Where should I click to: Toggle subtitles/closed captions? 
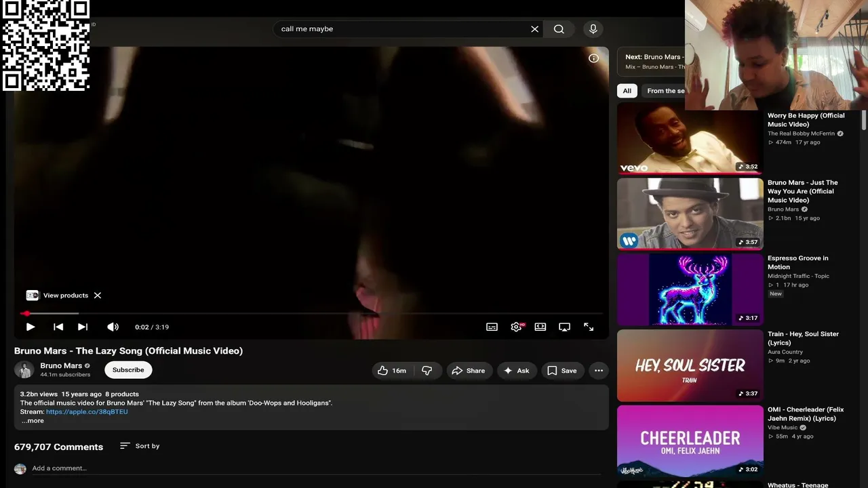click(492, 327)
